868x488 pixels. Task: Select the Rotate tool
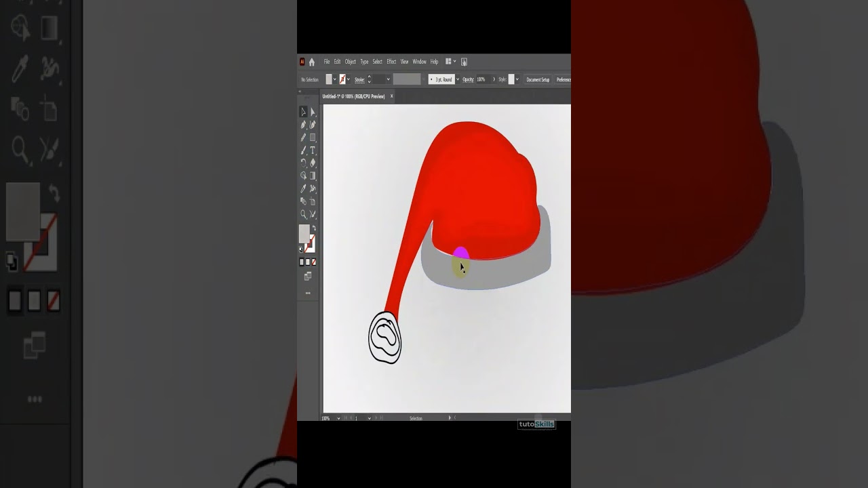[303, 163]
